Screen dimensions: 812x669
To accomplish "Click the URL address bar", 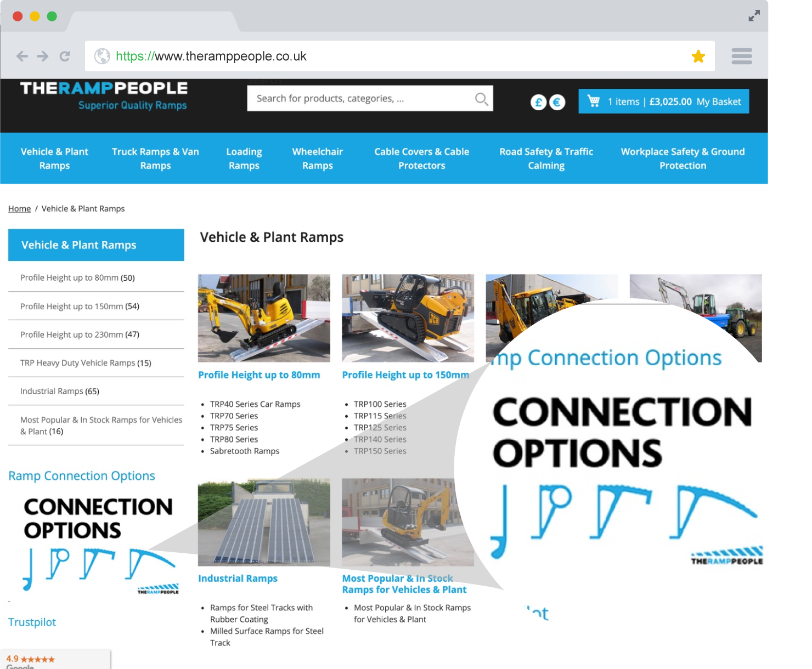I will point(399,56).
